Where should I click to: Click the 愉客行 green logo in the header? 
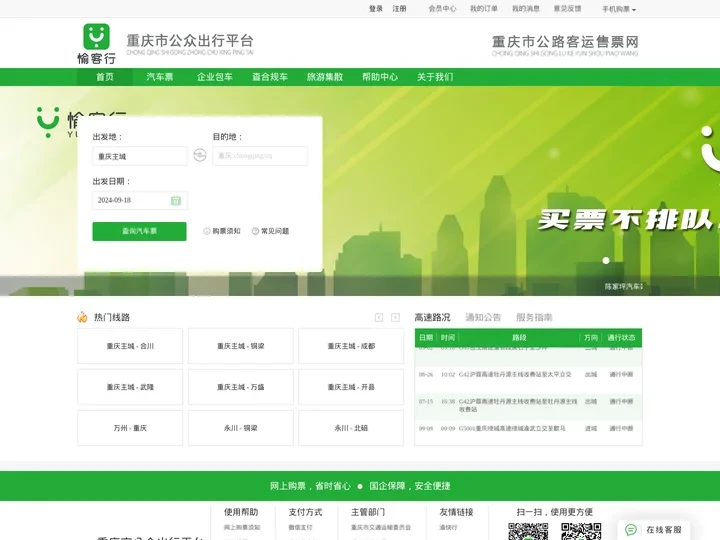coord(96,44)
